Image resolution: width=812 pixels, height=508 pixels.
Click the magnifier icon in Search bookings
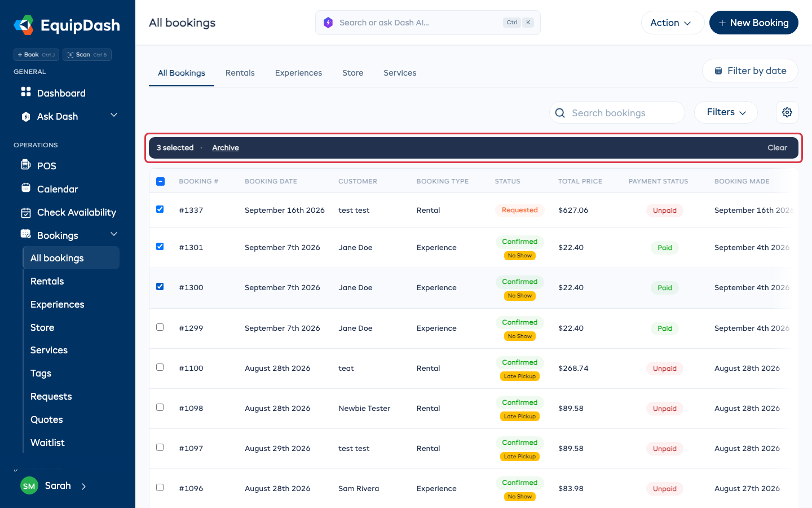point(560,113)
